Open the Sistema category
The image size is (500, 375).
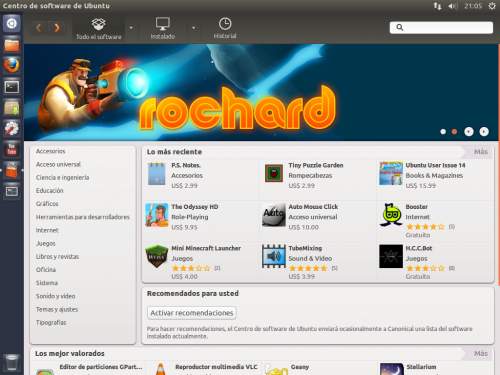(47, 283)
